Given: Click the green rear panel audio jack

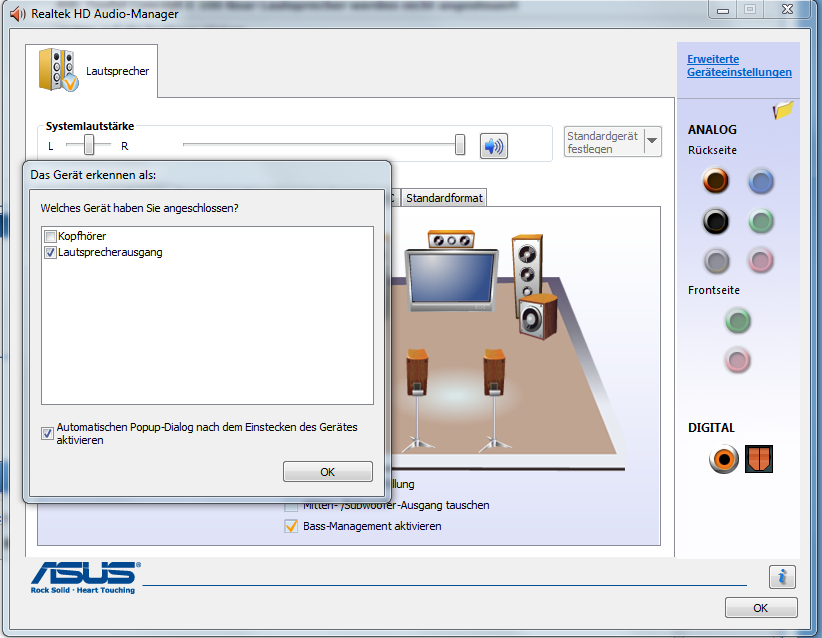Looking at the screenshot, I should (x=761, y=221).
